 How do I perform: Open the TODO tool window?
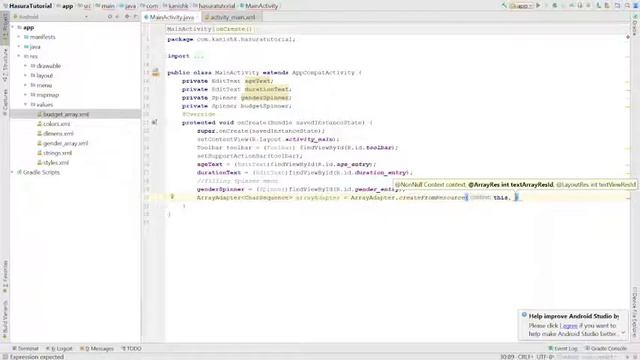pyautogui.click(x=131, y=349)
